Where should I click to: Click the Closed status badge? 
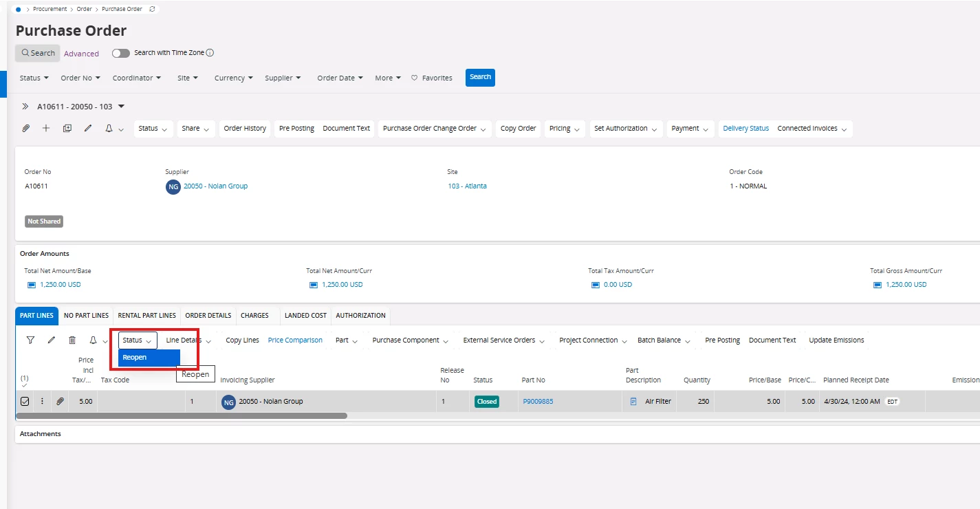click(486, 402)
